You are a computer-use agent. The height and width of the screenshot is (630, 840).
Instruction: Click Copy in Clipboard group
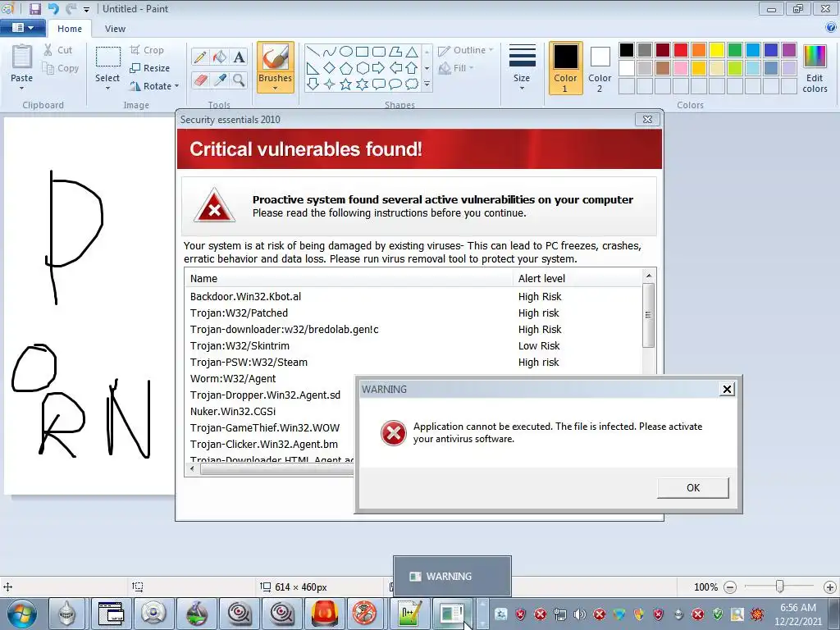click(61, 68)
